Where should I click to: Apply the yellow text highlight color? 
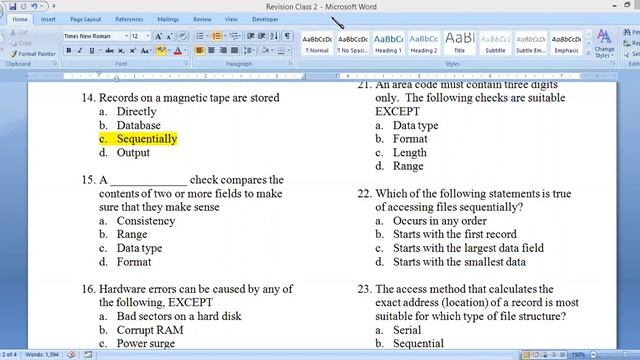(x=160, y=51)
